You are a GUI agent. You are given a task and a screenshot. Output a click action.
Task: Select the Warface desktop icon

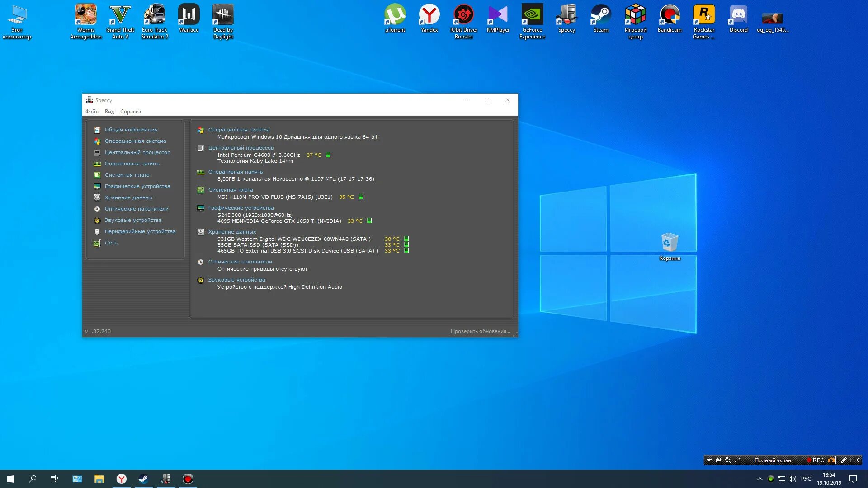tap(189, 18)
